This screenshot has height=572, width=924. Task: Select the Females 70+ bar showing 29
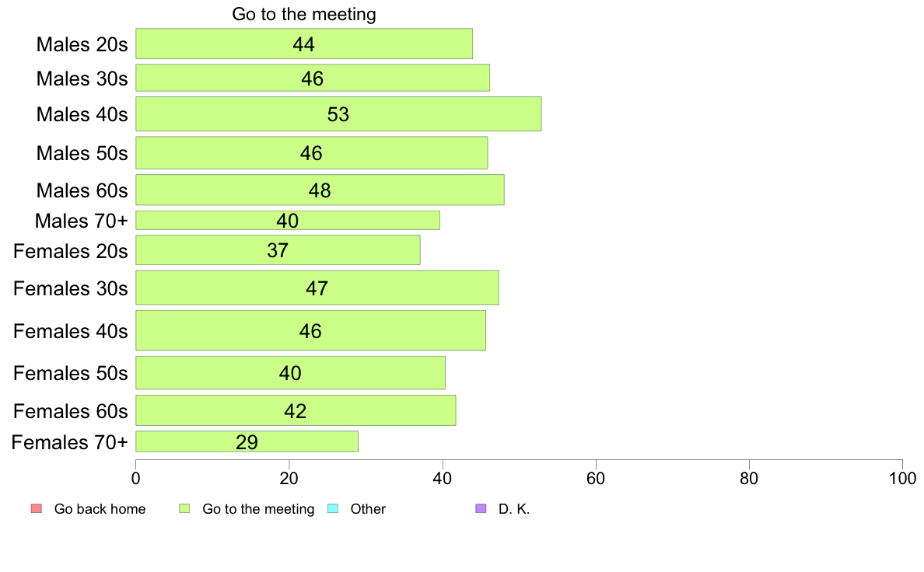[247, 441]
